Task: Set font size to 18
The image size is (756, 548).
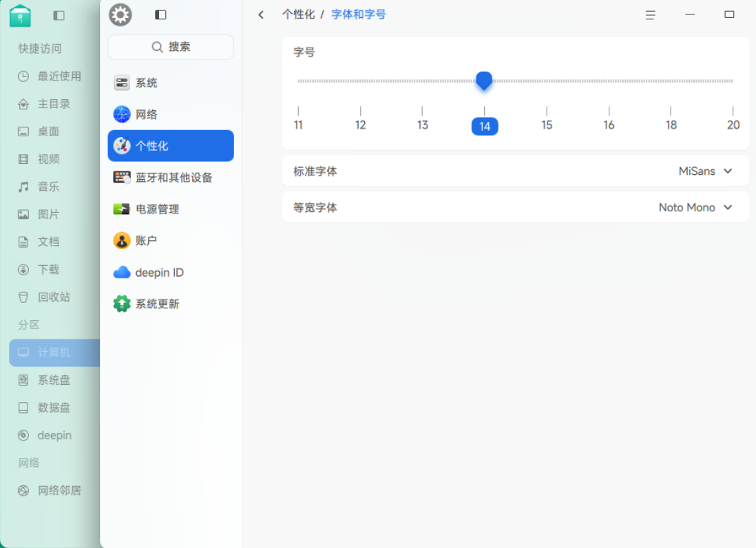Action: [x=671, y=125]
